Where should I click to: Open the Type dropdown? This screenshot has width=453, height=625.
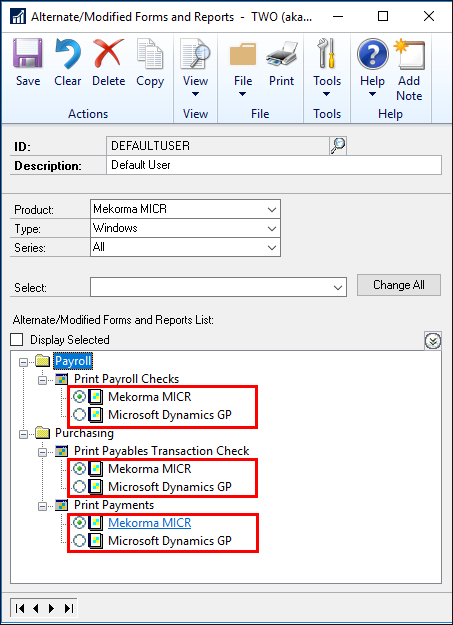coord(272,228)
